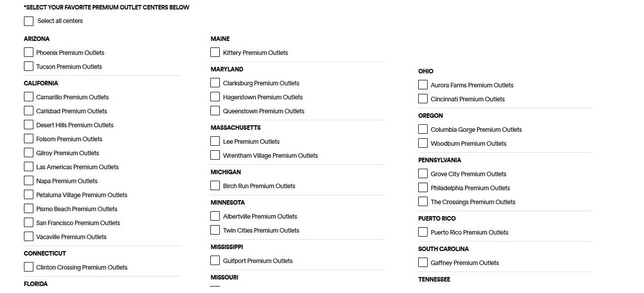
Task: Check Philadelphia Premium Outlets
Action: pyautogui.click(x=423, y=188)
